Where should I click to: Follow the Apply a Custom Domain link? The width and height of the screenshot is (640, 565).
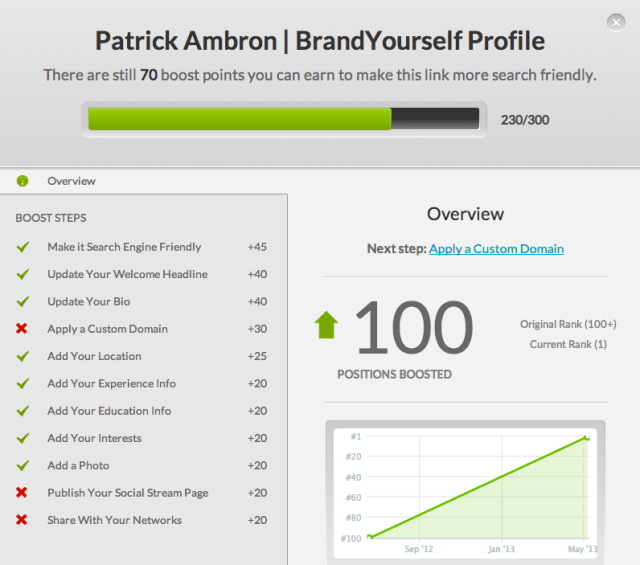[x=496, y=249]
